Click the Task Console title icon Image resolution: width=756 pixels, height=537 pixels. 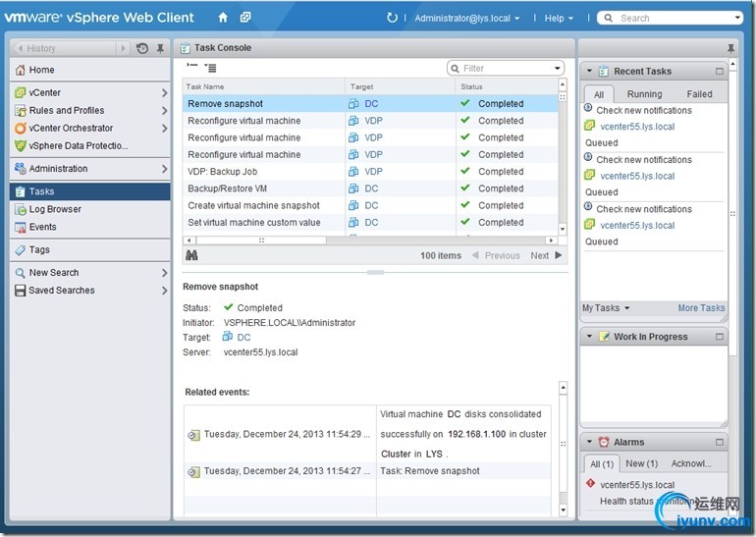[186, 48]
